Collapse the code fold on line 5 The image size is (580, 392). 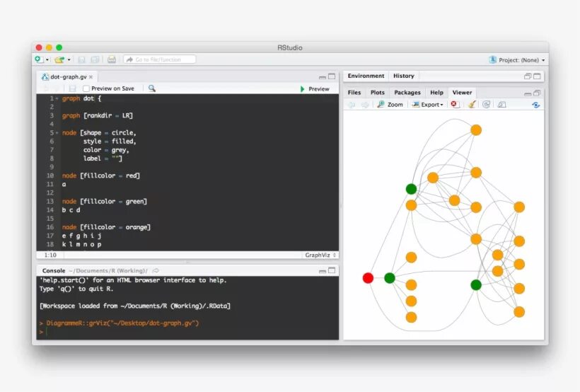tap(57, 132)
